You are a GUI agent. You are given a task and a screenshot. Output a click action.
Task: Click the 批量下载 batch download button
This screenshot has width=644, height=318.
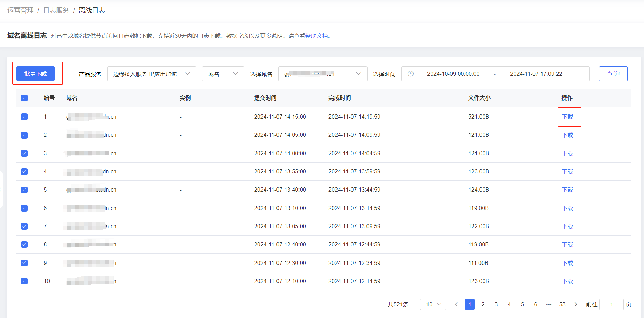[36, 74]
